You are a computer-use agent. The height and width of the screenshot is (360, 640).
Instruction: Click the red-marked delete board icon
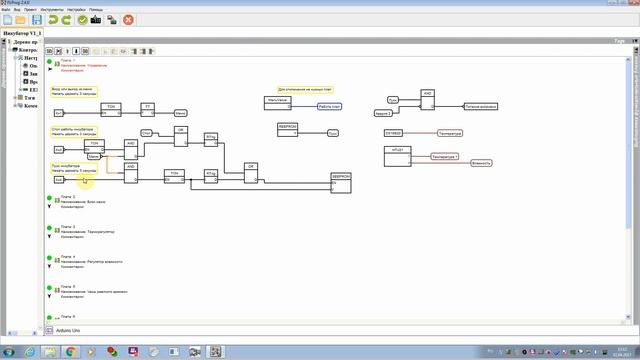pos(58,51)
